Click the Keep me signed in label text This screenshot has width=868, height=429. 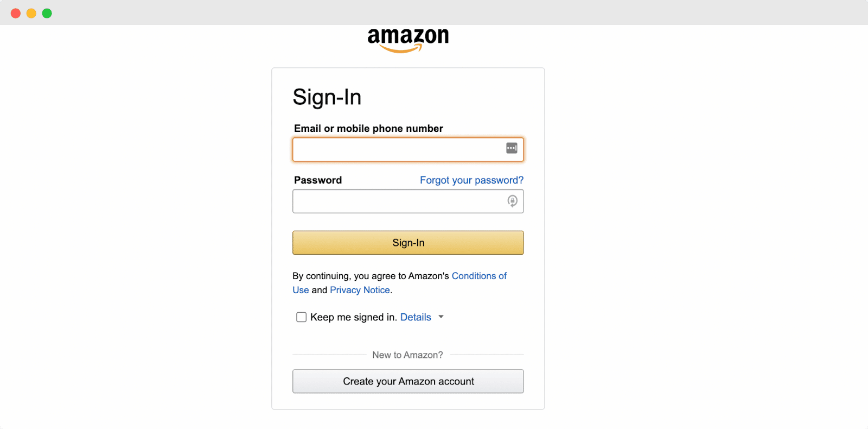353,317
